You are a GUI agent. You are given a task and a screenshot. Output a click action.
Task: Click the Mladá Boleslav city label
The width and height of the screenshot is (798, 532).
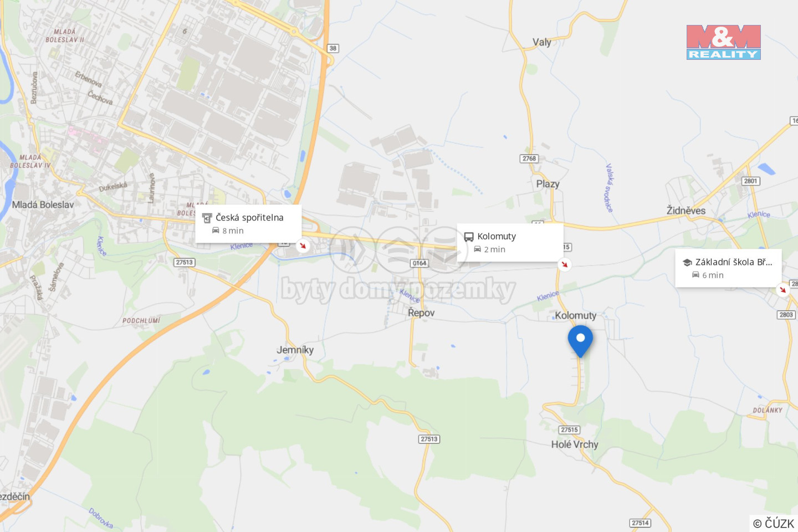click(43, 204)
